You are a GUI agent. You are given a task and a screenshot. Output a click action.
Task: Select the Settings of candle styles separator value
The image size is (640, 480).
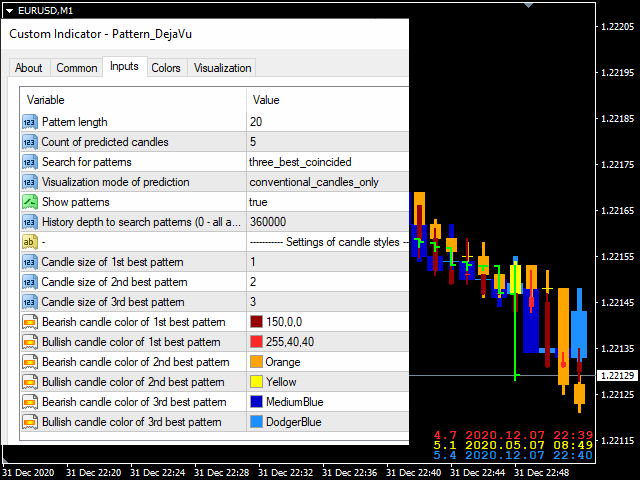(x=328, y=242)
